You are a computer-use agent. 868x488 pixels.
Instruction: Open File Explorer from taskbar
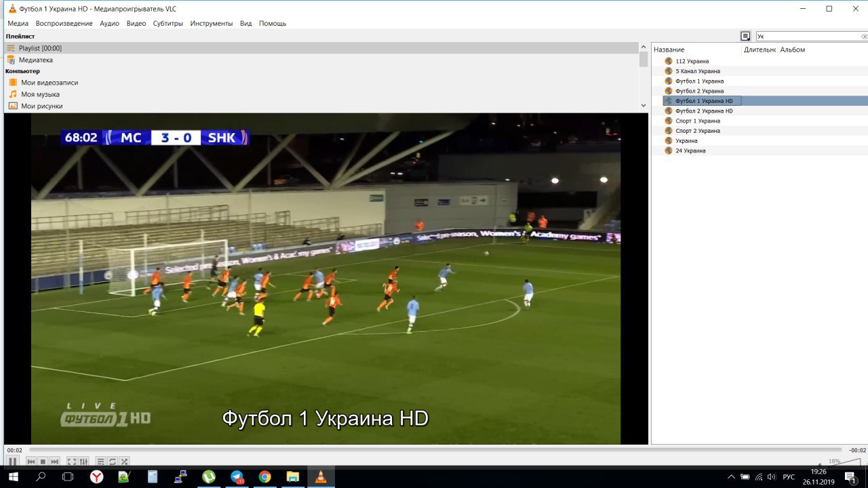pyautogui.click(x=292, y=477)
